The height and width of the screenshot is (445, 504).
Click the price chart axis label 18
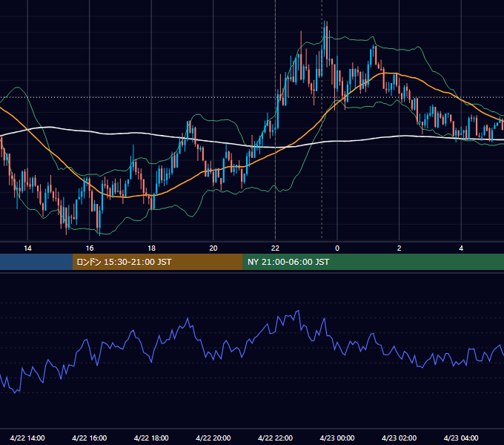(x=151, y=248)
